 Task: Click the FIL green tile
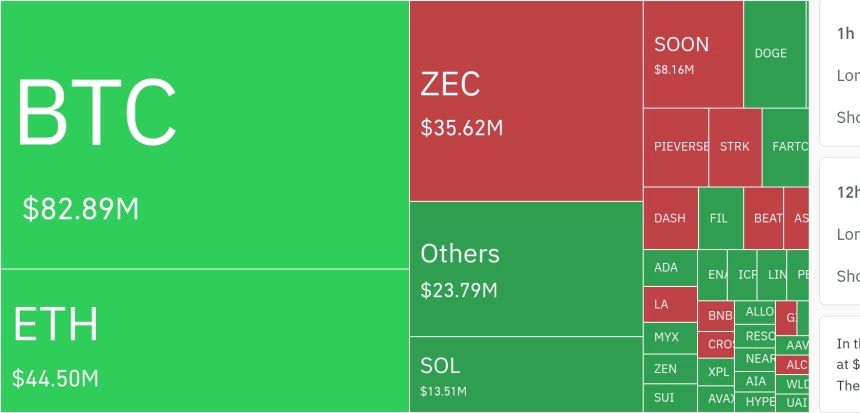[720, 218]
